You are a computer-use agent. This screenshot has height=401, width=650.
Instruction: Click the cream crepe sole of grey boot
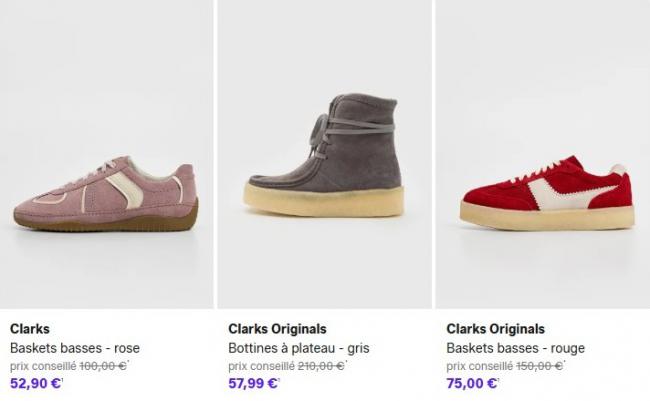click(x=325, y=198)
